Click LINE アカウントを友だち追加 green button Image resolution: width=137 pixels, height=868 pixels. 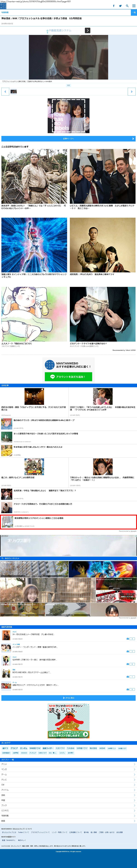[x=69, y=377]
